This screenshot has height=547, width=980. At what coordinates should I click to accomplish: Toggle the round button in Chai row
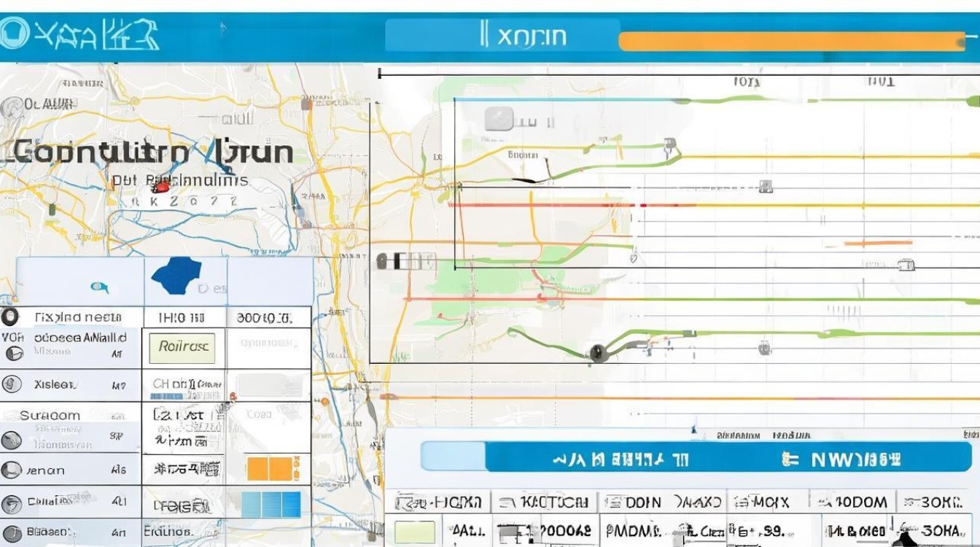point(11,503)
